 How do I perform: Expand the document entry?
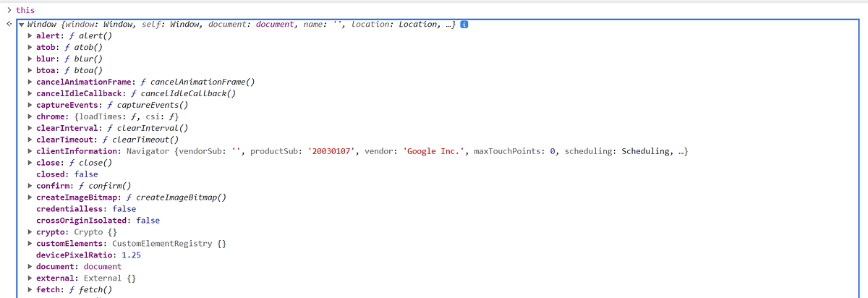[x=30, y=267]
